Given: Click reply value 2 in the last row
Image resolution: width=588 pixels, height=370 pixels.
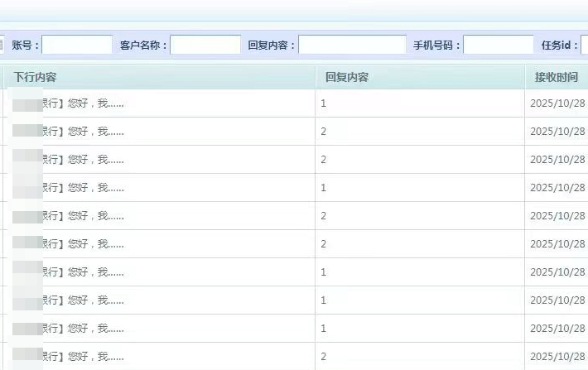Looking at the screenshot, I should tap(324, 357).
